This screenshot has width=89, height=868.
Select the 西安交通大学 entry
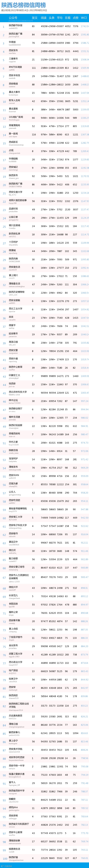16,192
